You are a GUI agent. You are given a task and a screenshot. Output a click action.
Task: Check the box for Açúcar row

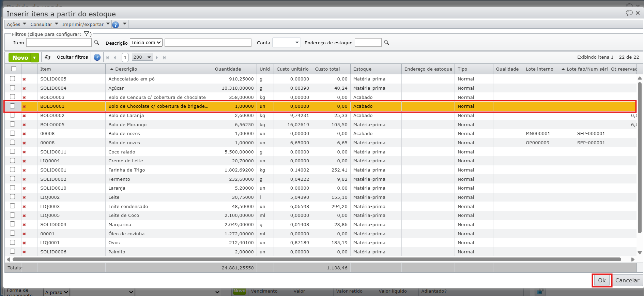[x=13, y=88]
